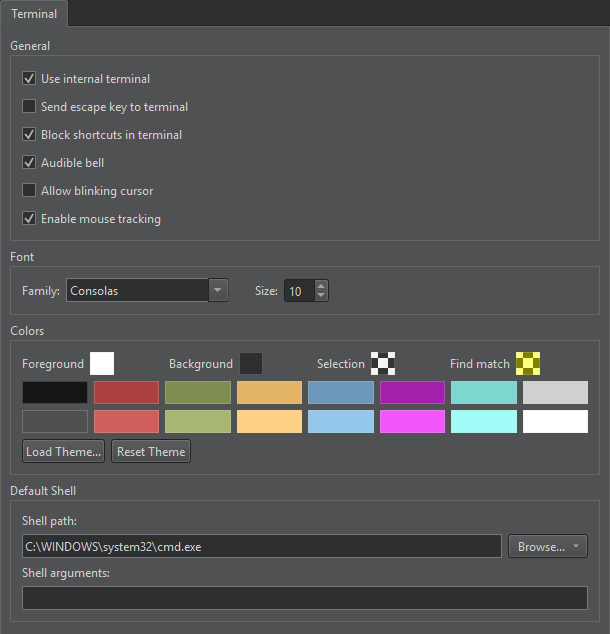Click the olive green palette swatch
Screen dimensions: 610x634
tap(198, 392)
